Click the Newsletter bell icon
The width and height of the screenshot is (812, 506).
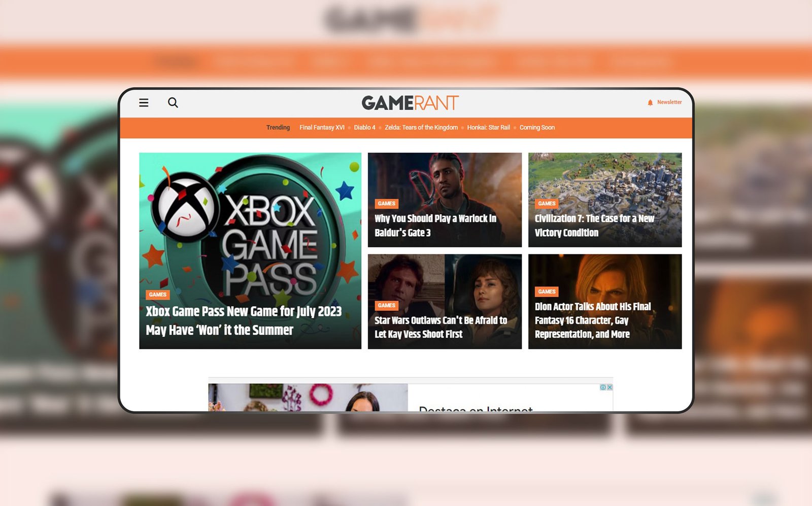point(650,102)
